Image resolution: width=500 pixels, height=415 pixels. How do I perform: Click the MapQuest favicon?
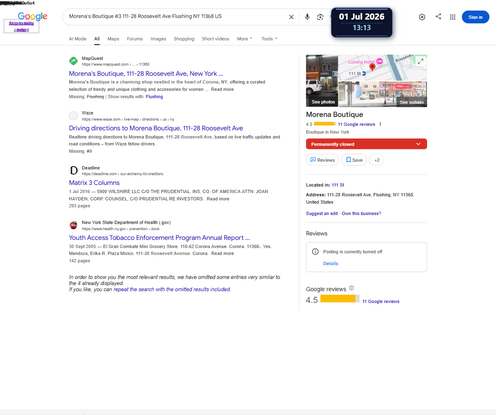pyautogui.click(x=73, y=61)
